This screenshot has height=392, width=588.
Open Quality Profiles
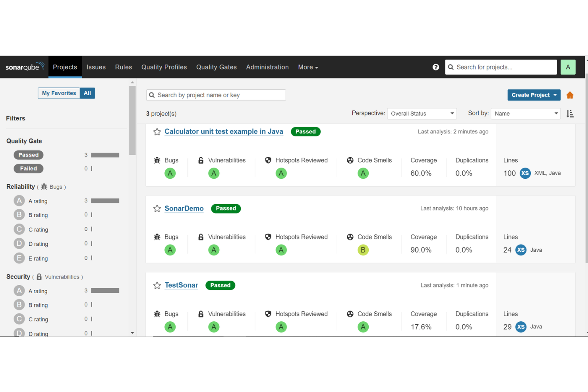coord(164,67)
